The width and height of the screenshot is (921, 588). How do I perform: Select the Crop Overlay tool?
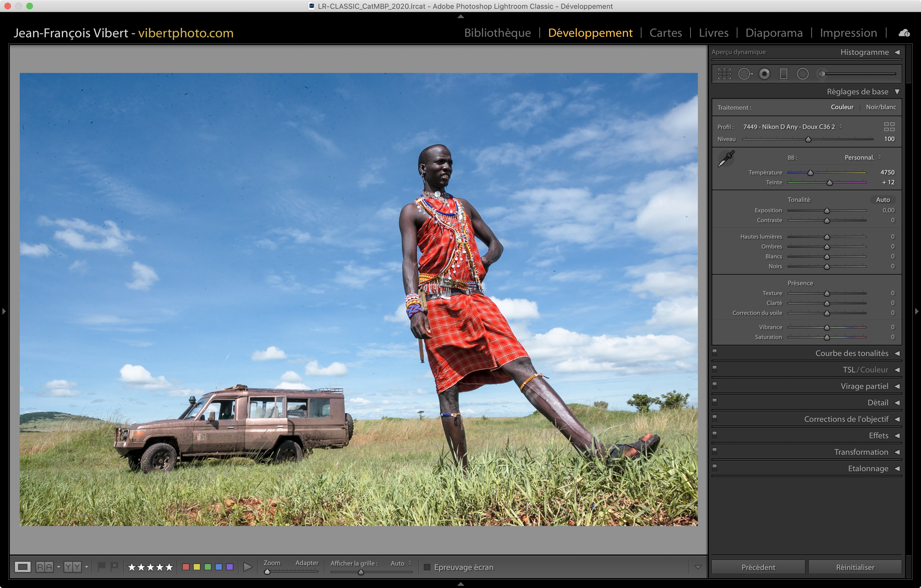pos(724,74)
